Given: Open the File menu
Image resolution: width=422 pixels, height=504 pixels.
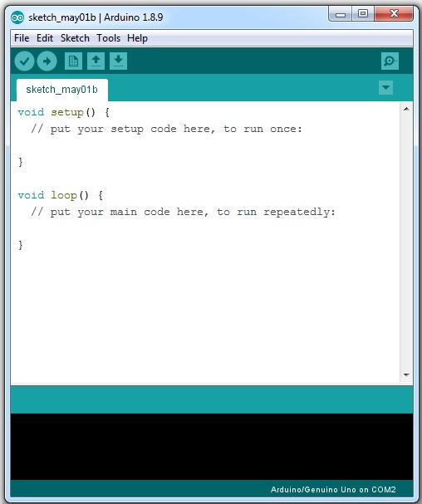Looking at the screenshot, I should coord(22,38).
